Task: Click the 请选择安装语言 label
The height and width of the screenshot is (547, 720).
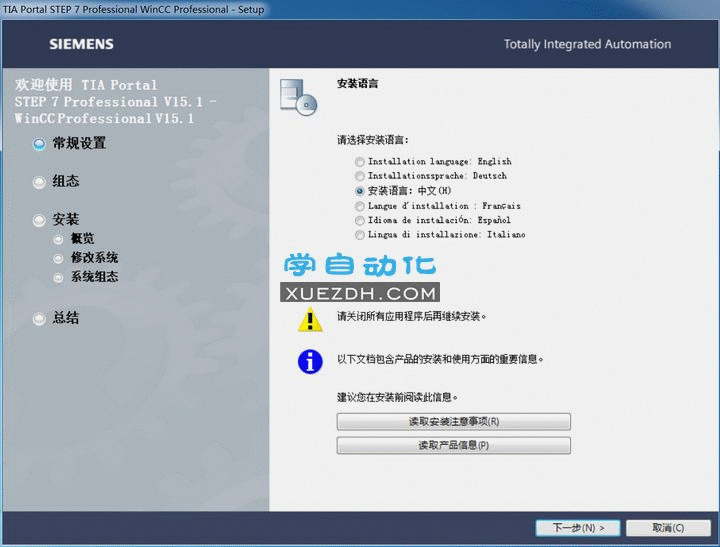Action: tap(372, 140)
